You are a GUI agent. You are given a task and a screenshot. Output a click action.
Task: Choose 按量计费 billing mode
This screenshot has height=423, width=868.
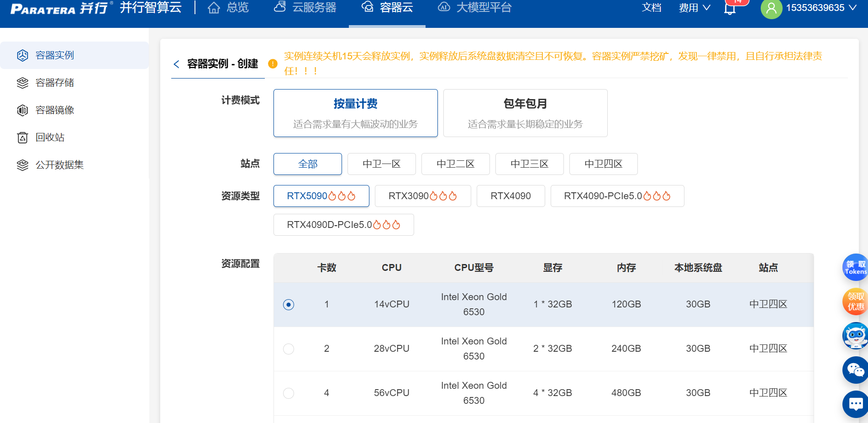[356, 113]
